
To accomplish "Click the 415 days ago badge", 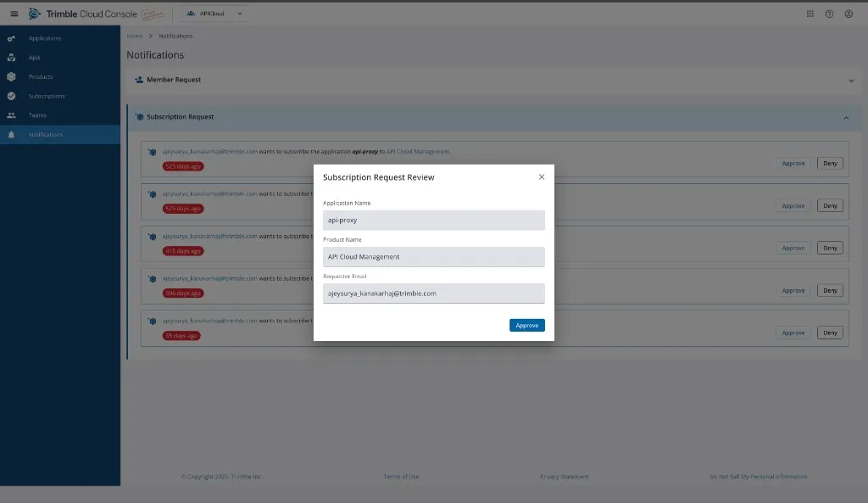I will pos(183,251).
